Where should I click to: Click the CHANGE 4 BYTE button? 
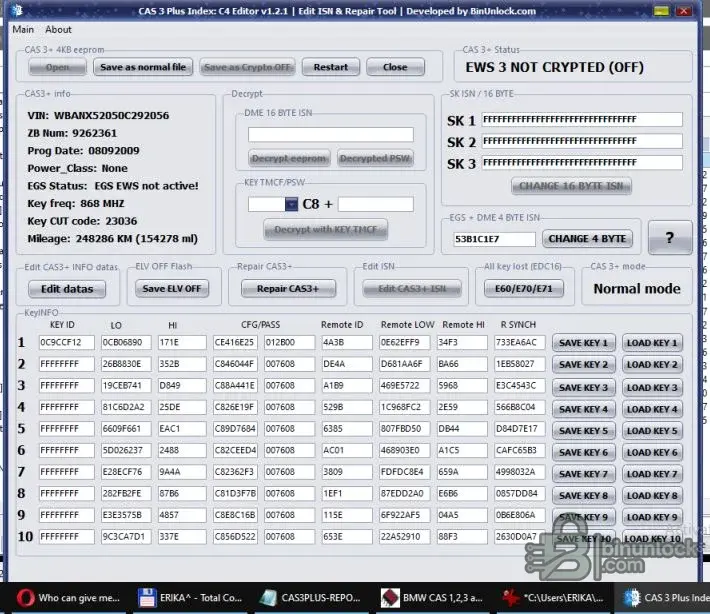(x=587, y=239)
